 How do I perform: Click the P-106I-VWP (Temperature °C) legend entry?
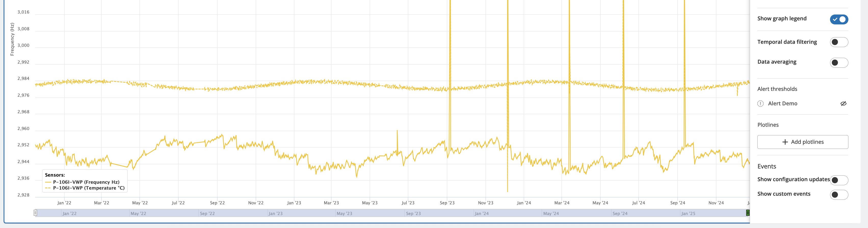click(x=85, y=188)
